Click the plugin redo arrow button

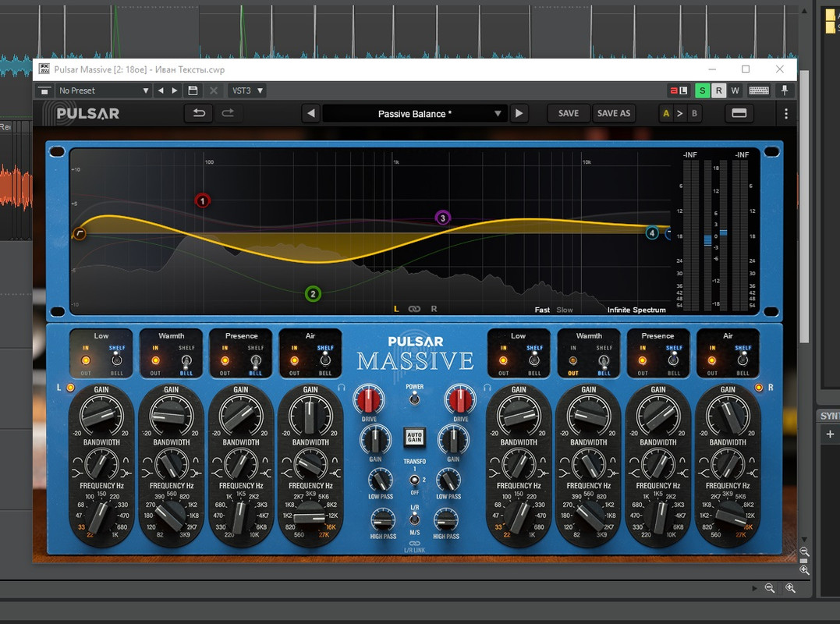[x=228, y=113]
